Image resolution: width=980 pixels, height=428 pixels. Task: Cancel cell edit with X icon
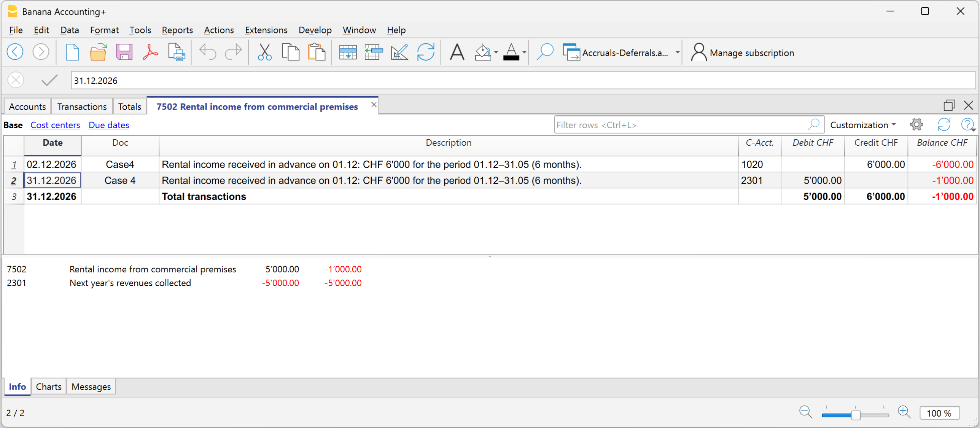pyautogui.click(x=16, y=80)
